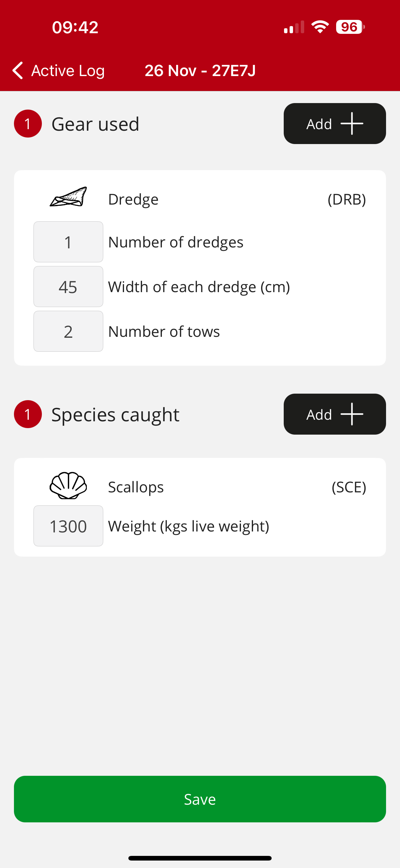Edit the scallops live weight field
This screenshot has height=868, width=400.
(68, 526)
